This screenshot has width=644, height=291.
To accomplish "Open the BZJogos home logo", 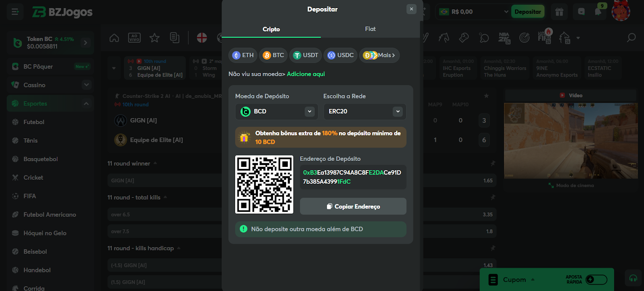I will click(x=62, y=12).
